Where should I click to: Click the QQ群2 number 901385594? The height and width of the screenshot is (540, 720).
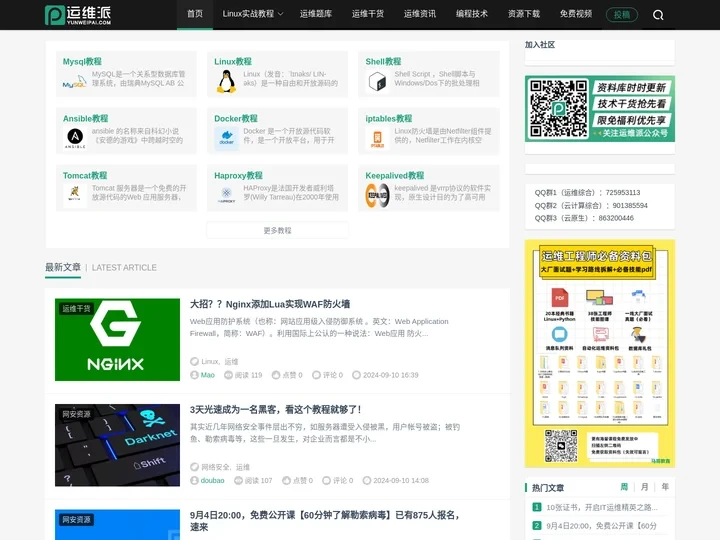tap(630, 205)
